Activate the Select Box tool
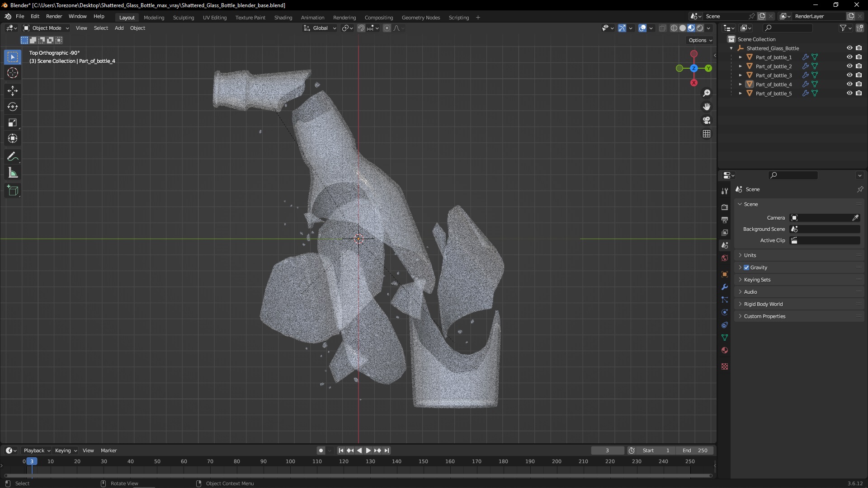Screen dimensions: 868x488 pos(13,57)
